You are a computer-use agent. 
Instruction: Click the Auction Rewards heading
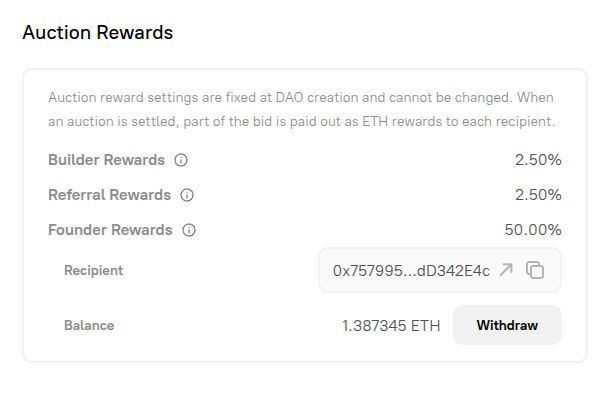tap(97, 32)
